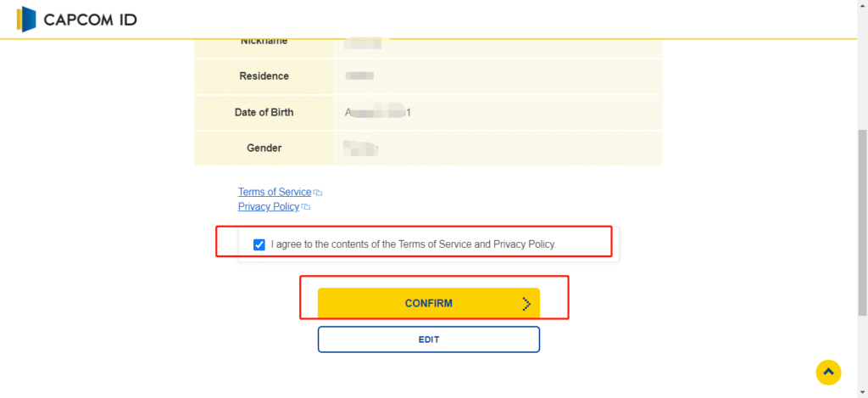
Task: Open the Privacy Policy link
Action: tap(269, 207)
